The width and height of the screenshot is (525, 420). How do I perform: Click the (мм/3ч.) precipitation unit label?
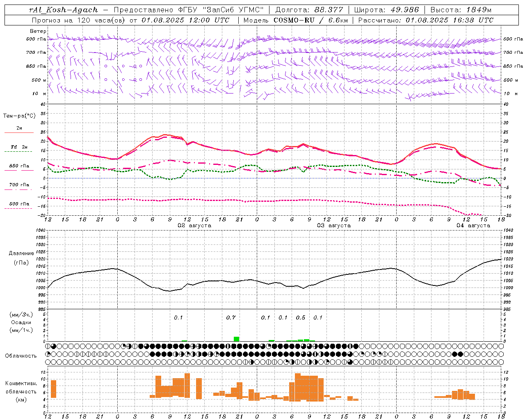tap(21, 315)
